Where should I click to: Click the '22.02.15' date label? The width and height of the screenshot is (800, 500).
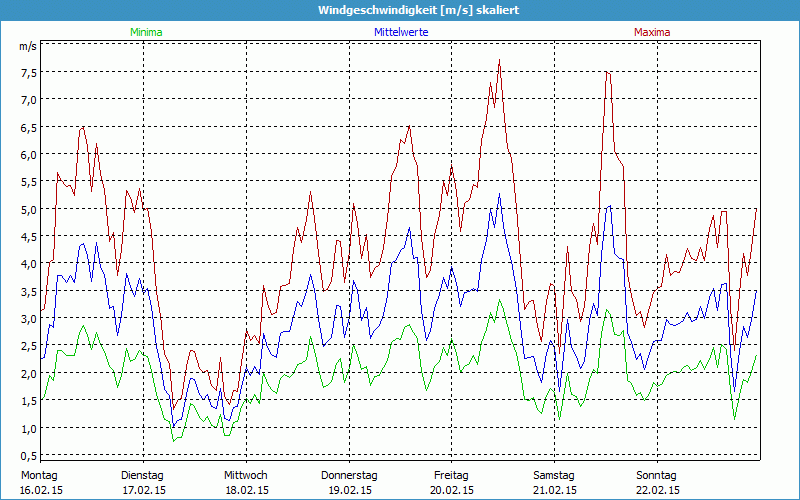pyautogui.click(x=658, y=490)
